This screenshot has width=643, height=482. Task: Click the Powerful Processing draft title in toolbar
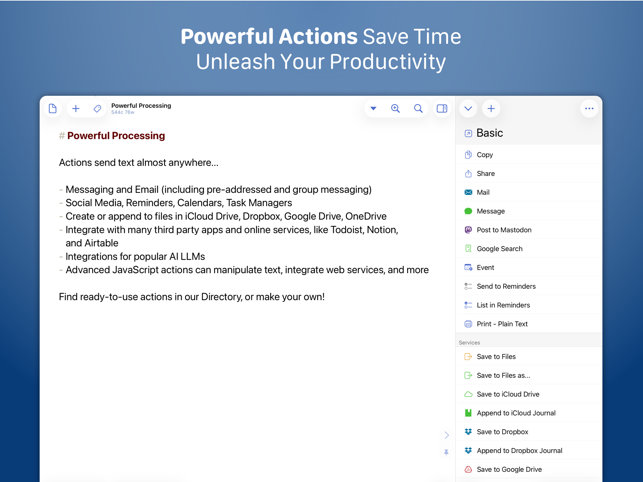pyautogui.click(x=141, y=106)
